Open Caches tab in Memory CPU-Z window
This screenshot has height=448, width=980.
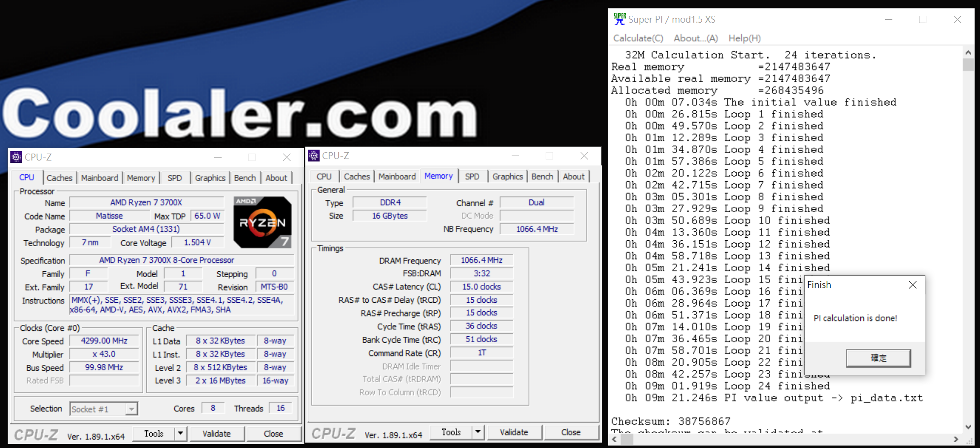point(357,176)
